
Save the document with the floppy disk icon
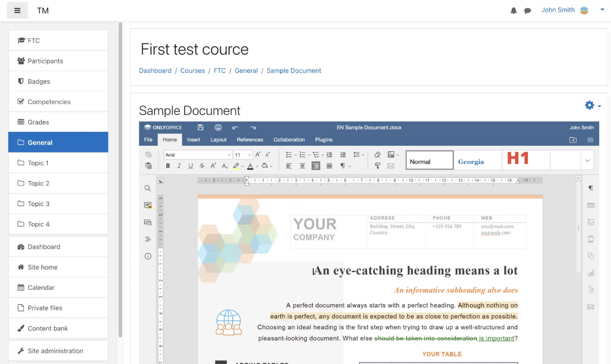(200, 128)
